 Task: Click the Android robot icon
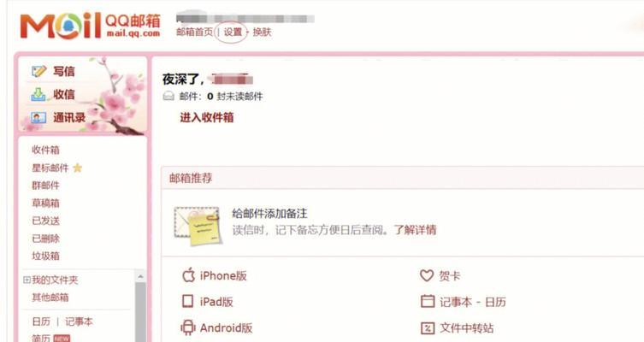(187, 327)
